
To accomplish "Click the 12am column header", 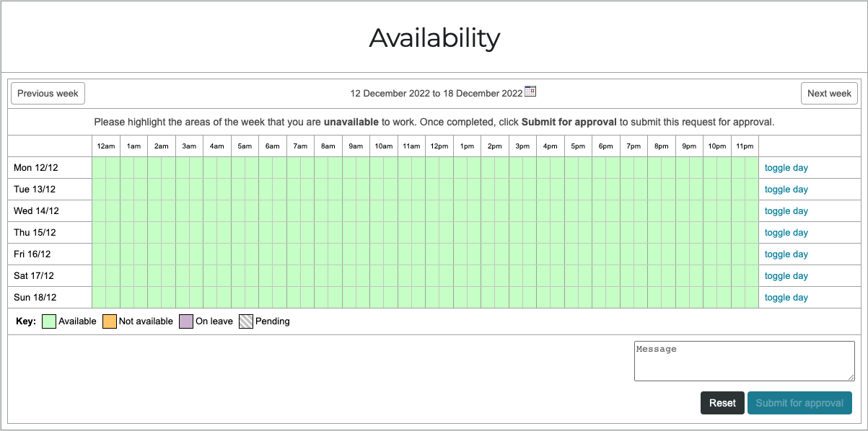I will coord(106,146).
